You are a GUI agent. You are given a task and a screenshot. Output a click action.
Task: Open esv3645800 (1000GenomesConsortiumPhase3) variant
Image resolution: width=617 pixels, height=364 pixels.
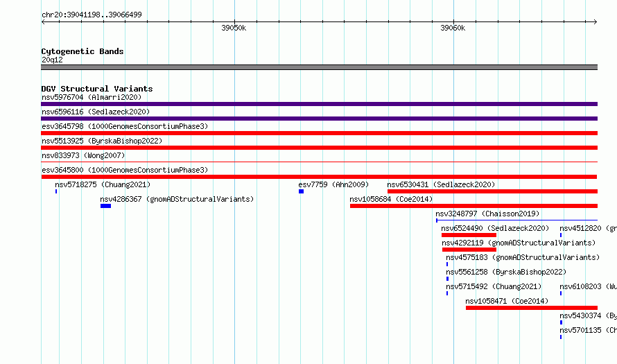[x=125, y=170]
